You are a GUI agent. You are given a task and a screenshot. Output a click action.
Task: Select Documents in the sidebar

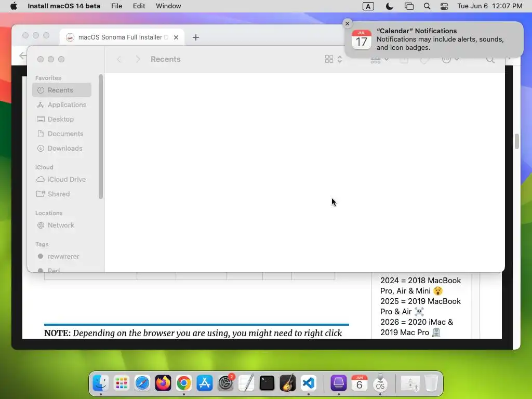click(x=62, y=134)
